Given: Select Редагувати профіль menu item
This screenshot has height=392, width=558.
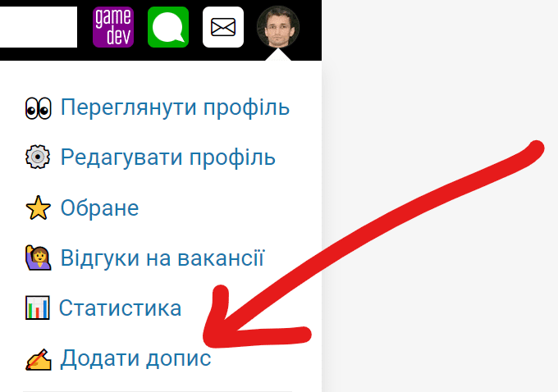Looking at the screenshot, I should (x=168, y=157).
